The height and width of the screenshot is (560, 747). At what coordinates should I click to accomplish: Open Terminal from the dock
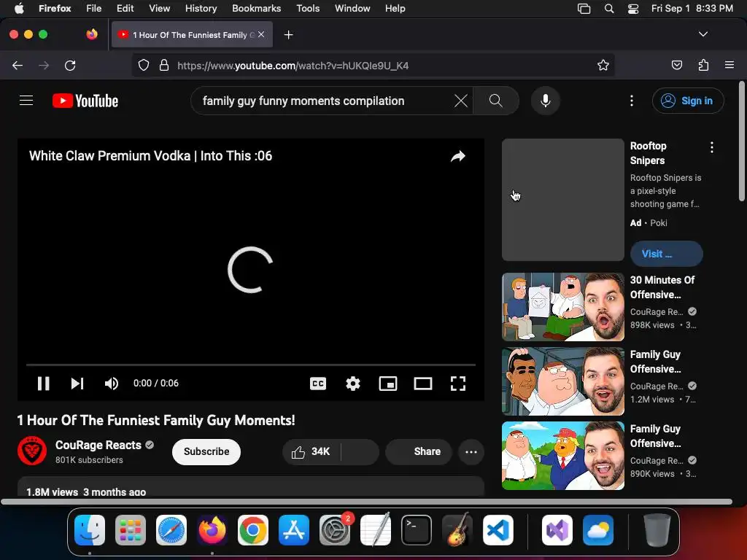[x=417, y=530]
